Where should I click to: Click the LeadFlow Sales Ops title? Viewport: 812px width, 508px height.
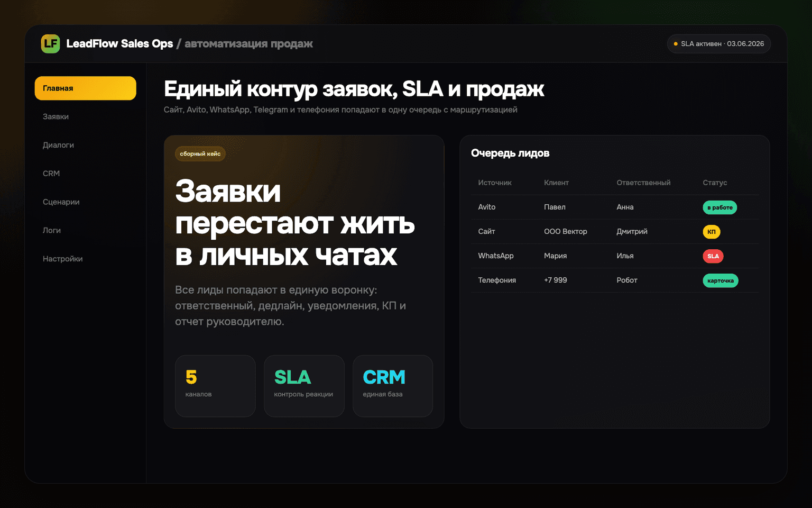coord(119,43)
